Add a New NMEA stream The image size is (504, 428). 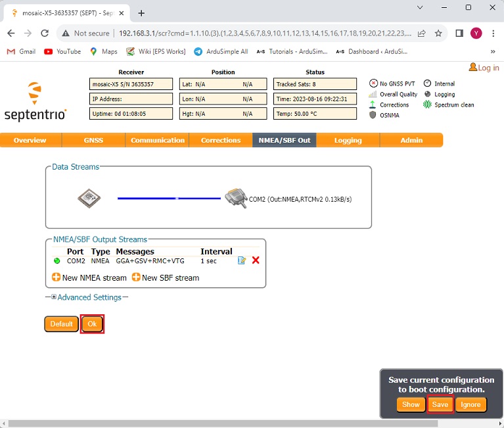[89, 277]
